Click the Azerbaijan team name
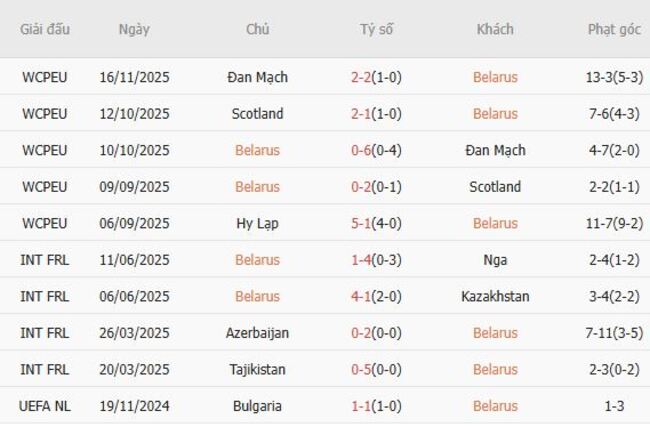This screenshot has width=650, height=427. pyautogui.click(x=257, y=333)
